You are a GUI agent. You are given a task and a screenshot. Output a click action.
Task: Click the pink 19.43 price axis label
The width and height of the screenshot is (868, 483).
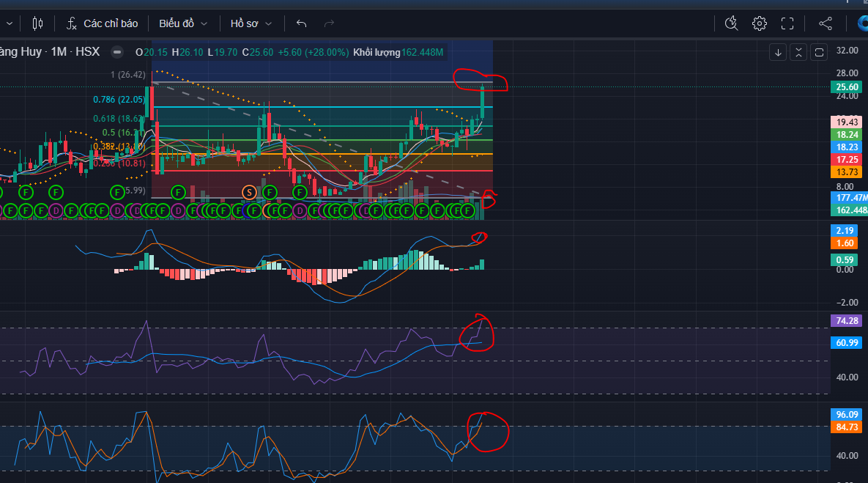847,122
